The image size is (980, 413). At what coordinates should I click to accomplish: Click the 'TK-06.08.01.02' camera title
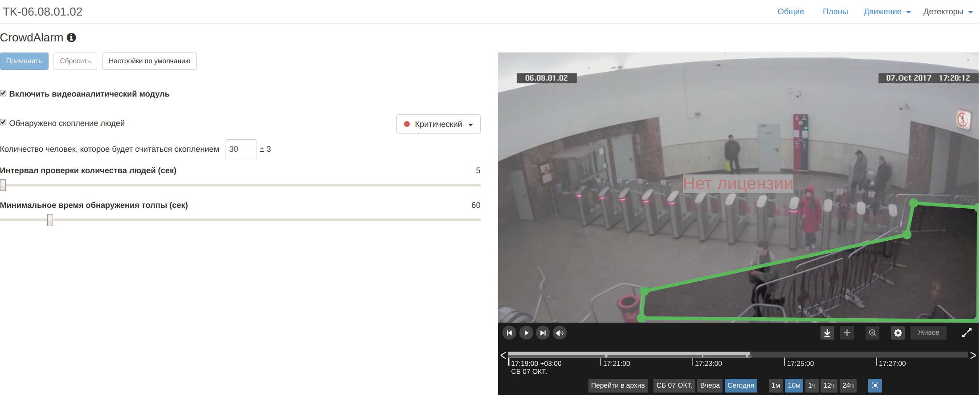click(x=43, y=12)
